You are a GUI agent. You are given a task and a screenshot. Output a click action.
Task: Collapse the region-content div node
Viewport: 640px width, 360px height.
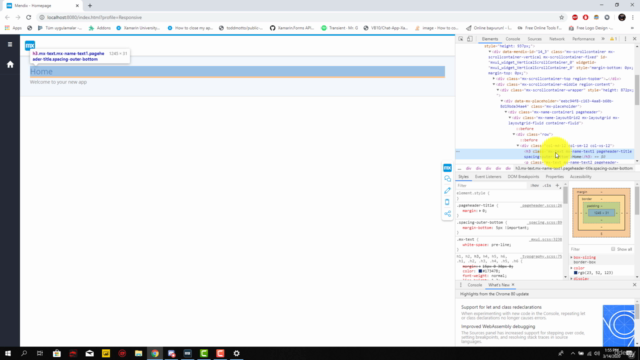tap(494, 84)
